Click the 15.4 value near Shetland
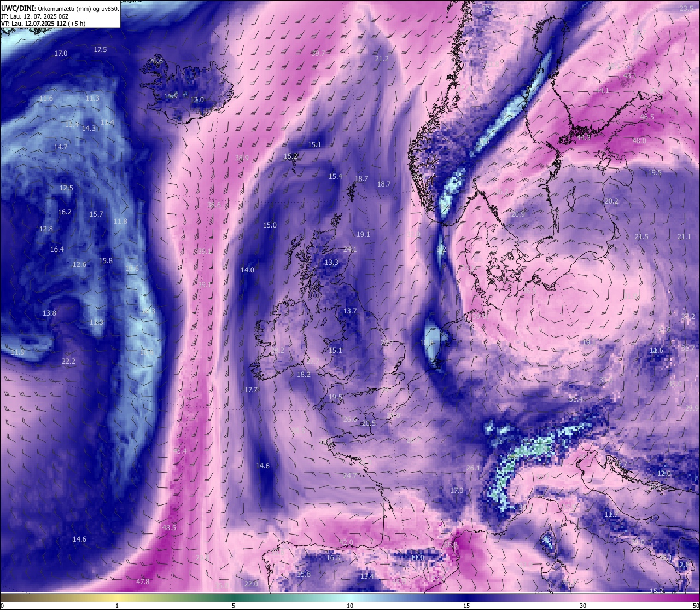 click(x=335, y=177)
